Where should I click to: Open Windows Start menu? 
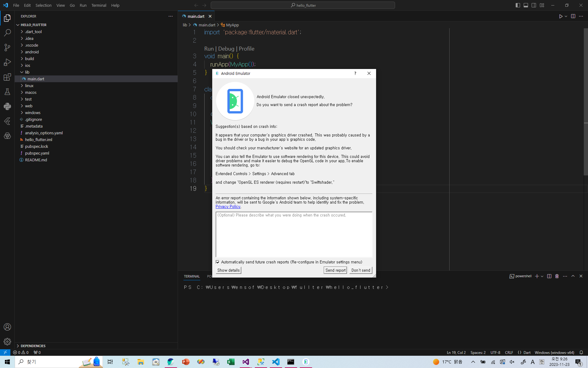click(7, 362)
